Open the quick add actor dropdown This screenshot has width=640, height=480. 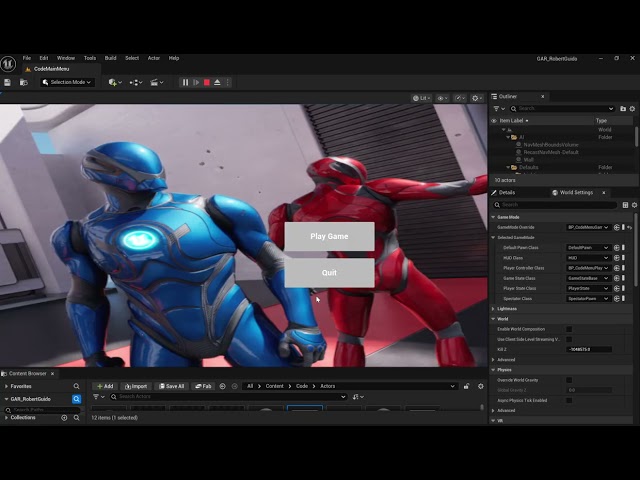(115, 82)
